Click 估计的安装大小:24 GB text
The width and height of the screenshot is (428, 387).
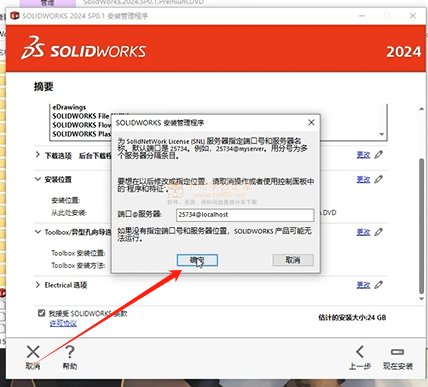352,318
